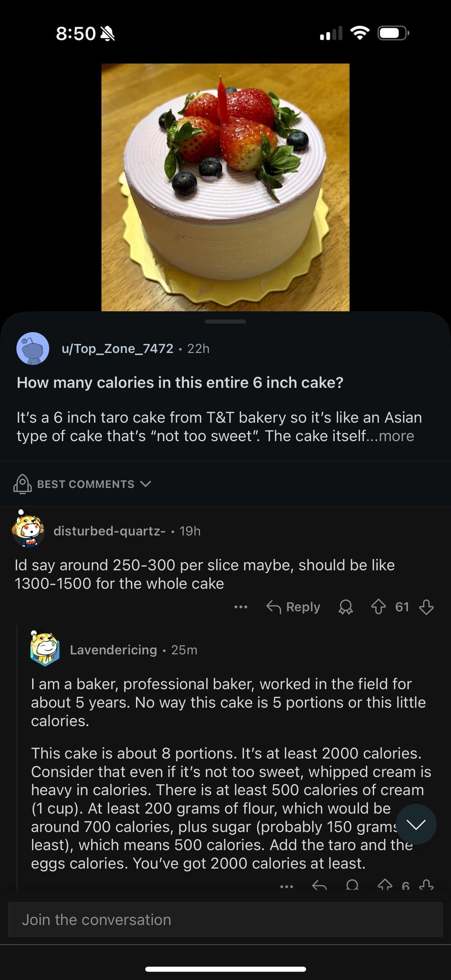Tap reply arrow on Lavendericing comment
This screenshot has height=980, width=451.
pos(319,885)
